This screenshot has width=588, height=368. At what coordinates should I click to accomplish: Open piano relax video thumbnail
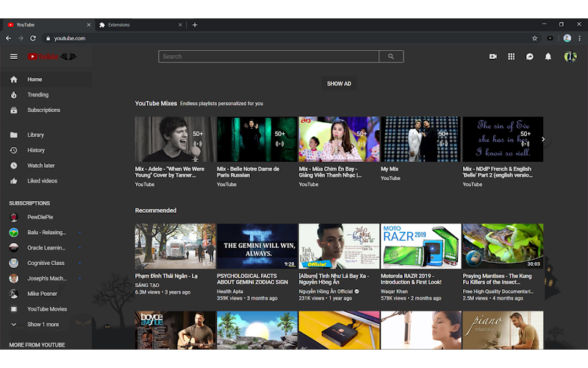click(503, 330)
